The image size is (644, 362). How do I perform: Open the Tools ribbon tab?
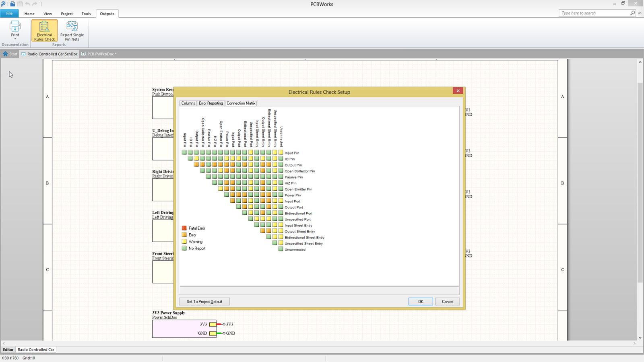pyautogui.click(x=86, y=13)
